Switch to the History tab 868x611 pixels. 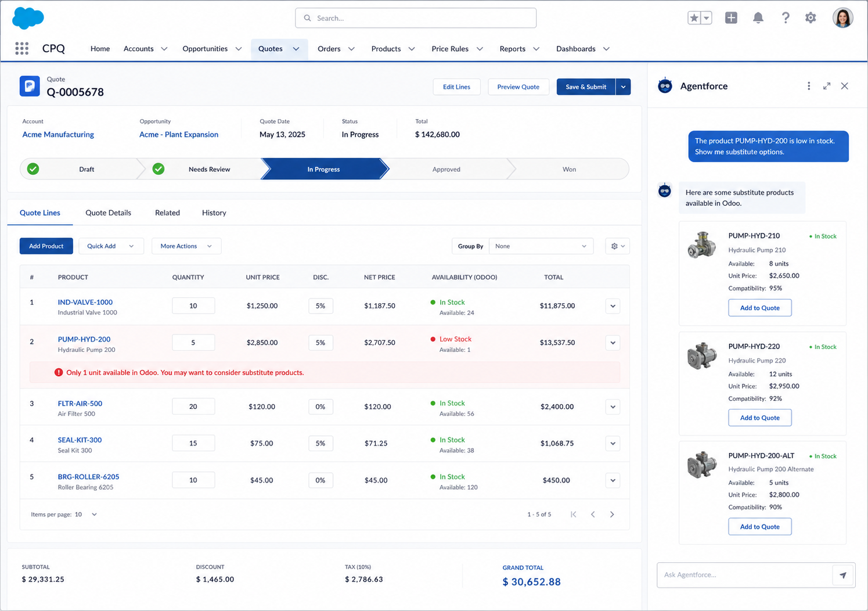tap(214, 213)
